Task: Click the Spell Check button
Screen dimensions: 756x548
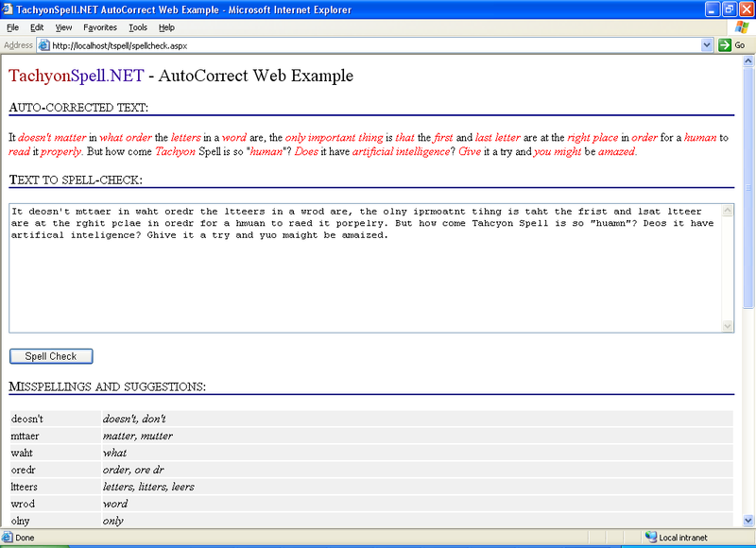Action: 51,356
